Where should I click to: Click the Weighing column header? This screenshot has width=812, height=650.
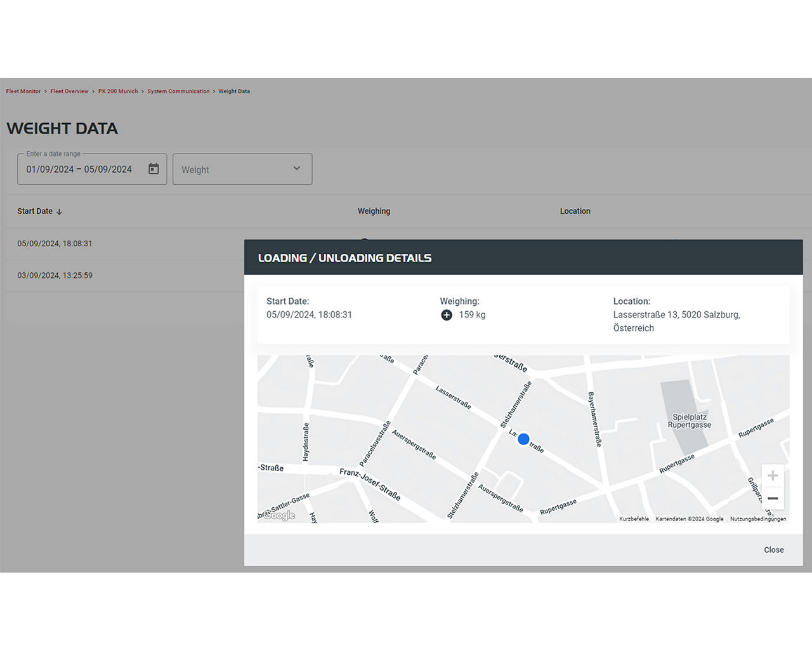374,211
